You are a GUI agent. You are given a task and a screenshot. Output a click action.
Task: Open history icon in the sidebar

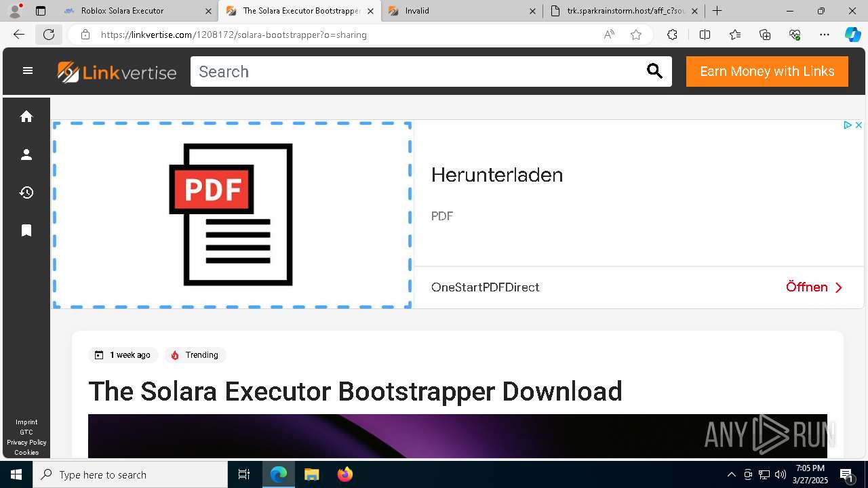26,192
